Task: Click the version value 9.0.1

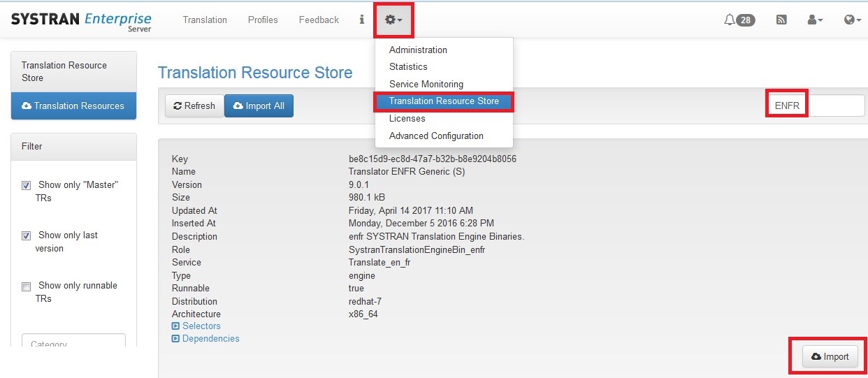Action: (x=359, y=184)
